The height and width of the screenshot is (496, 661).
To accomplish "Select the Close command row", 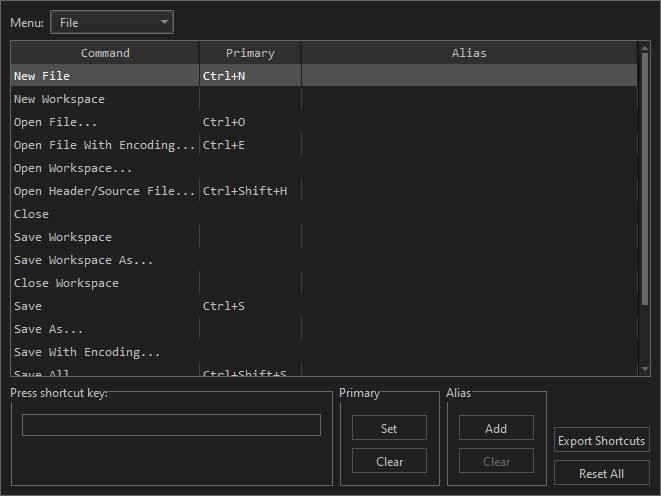I will (324, 214).
